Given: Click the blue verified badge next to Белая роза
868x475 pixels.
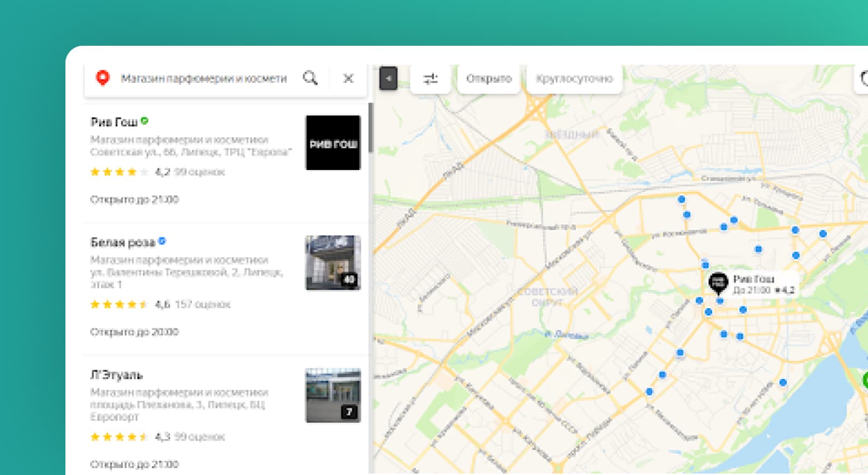Looking at the screenshot, I should click(x=162, y=241).
